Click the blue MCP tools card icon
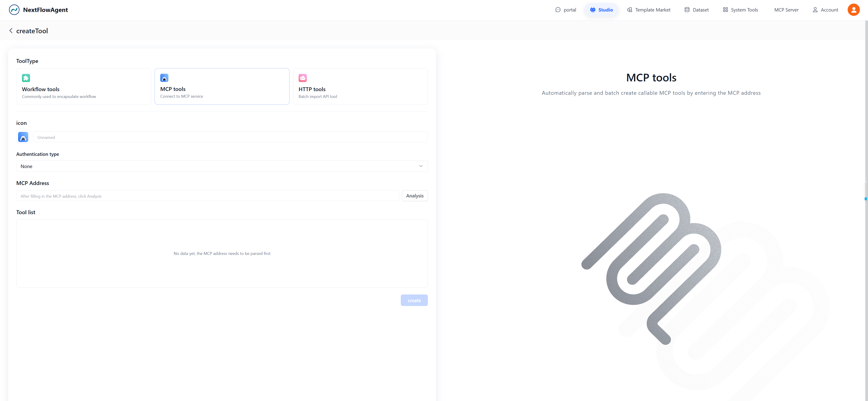The image size is (868, 401). tap(164, 78)
